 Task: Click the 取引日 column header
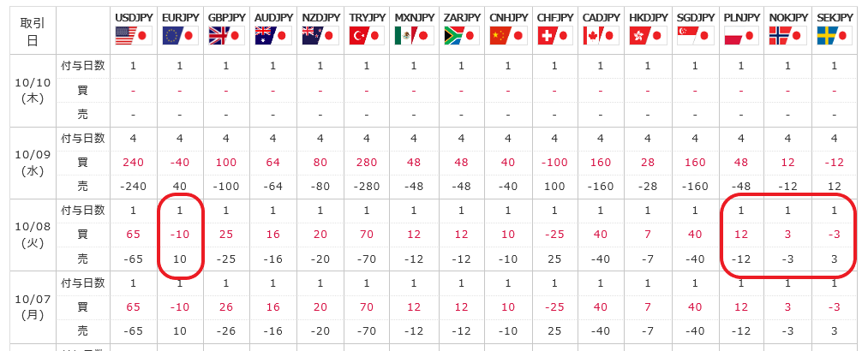click(33, 32)
